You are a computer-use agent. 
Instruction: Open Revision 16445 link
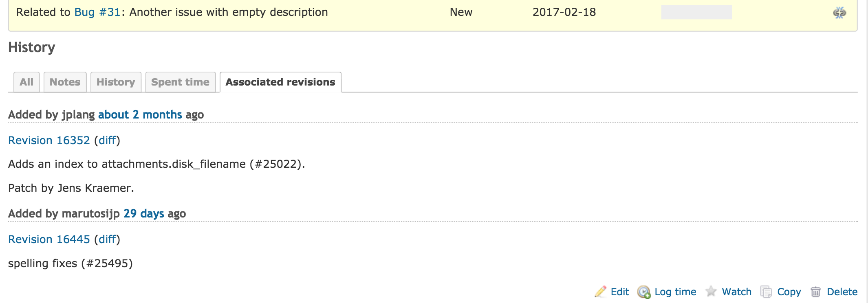(x=49, y=239)
